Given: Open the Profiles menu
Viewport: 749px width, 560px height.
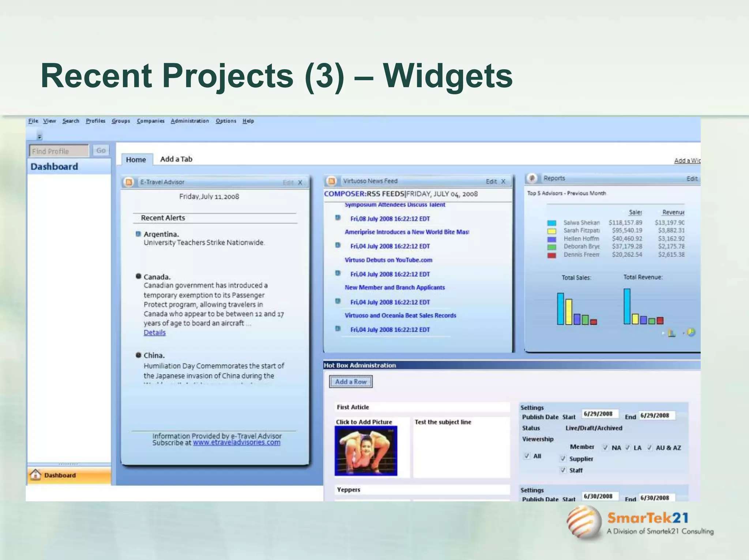Looking at the screenshot, I should click(95, 121).
